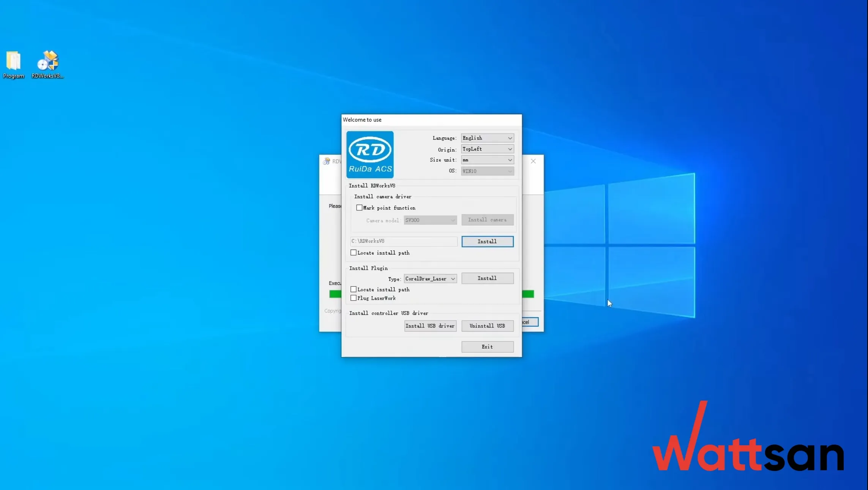
Task: Enable the Mark point function checkbox
Action: 359,208
